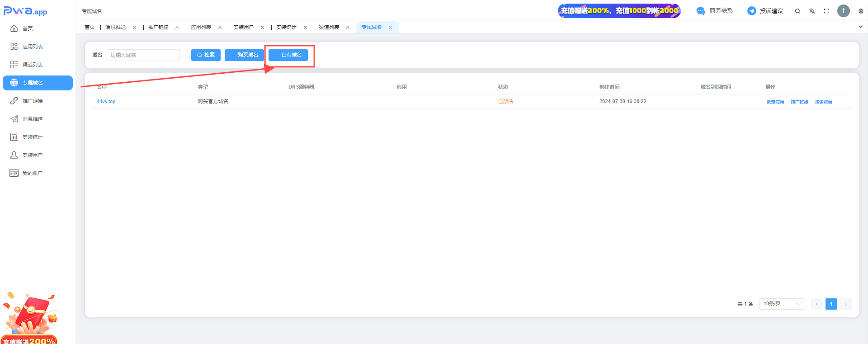Open 安装统计 in sidebar
868x344 pixels.
(x=32, y=137)
